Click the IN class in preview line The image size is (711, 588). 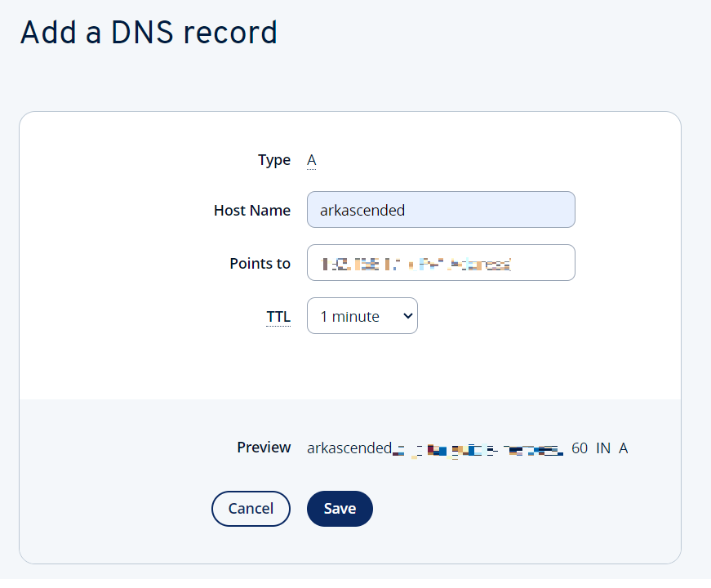tap(603, 448)
